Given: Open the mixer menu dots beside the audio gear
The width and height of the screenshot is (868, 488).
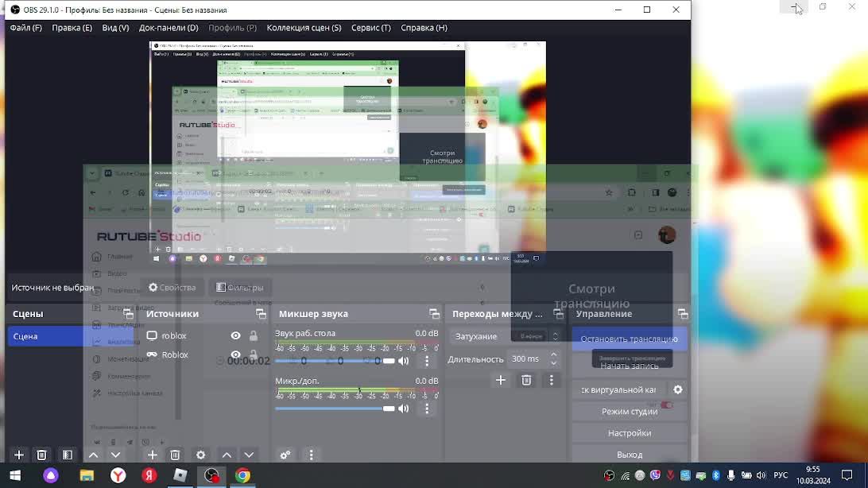Looking at the screenshot, I should [x=311, y=455].
